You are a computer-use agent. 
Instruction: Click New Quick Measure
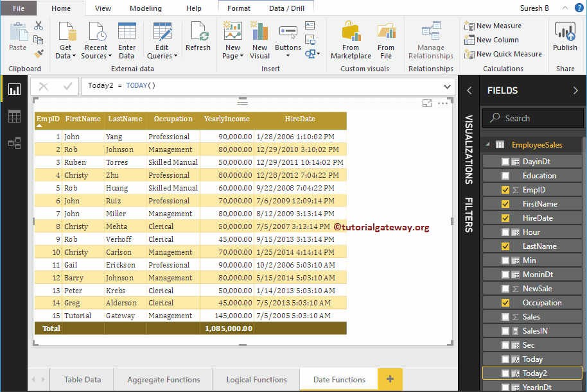(x=509, y=54)
